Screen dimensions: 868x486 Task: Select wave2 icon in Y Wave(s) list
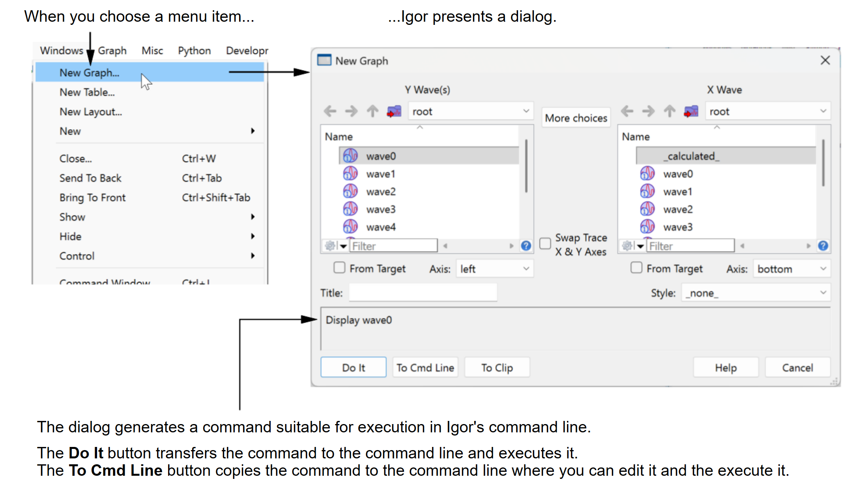350,191
